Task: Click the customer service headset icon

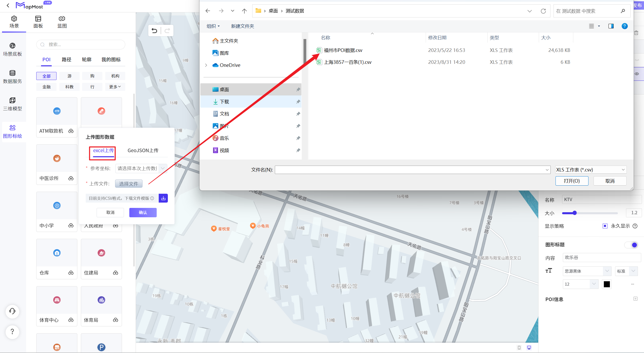Action: [12, 311]
